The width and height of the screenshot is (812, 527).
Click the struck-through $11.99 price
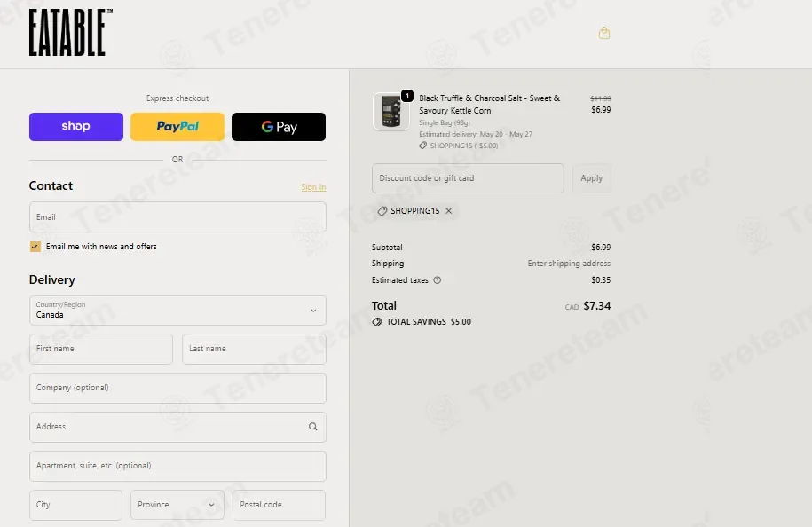(x=600, y=98)
